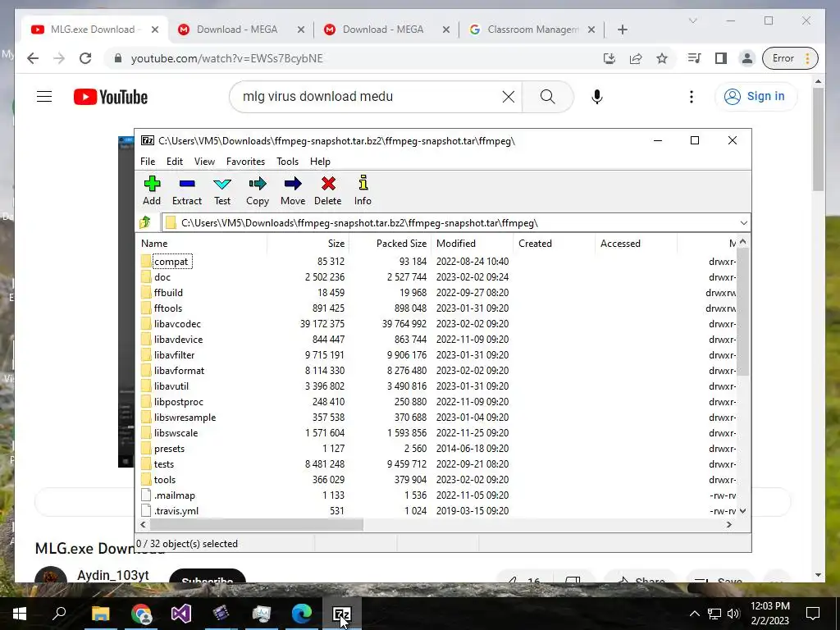Click Sign in on YouTube
The image size is (840, 630).
(x=756, y=97)
